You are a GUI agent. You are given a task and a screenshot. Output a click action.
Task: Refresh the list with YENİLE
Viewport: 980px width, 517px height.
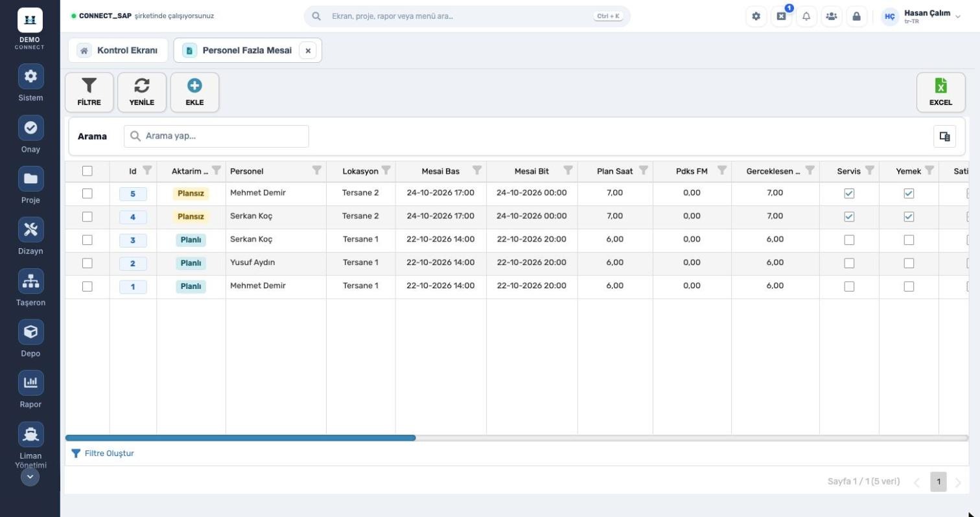[x=142, y=92]
